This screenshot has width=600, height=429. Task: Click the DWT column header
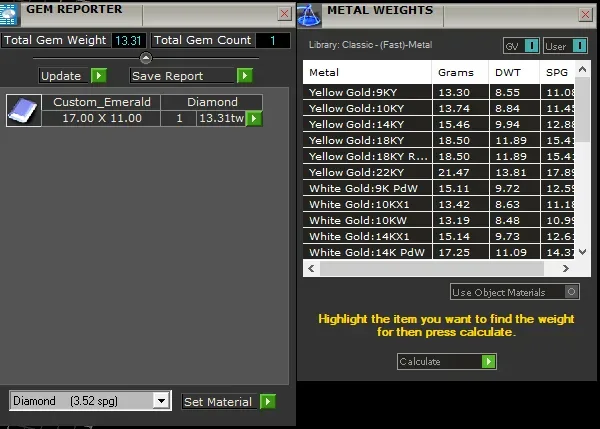pyautogui.click(x=514, y=72)
